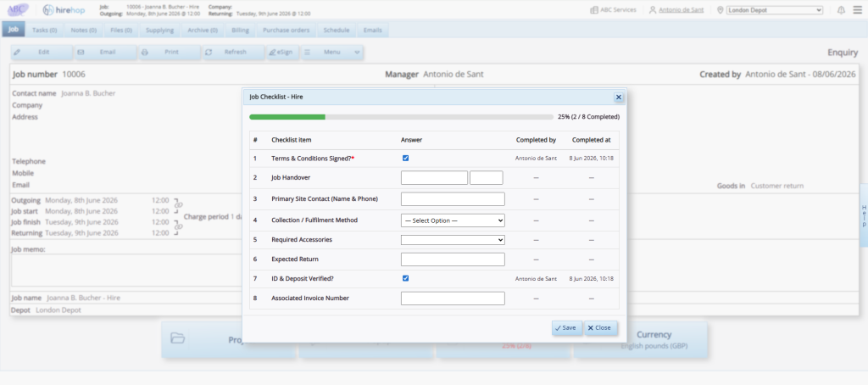Click the chain link icon beside Job finish
Image resolution: width=868 pixels, height=385 pixels.
178,226
